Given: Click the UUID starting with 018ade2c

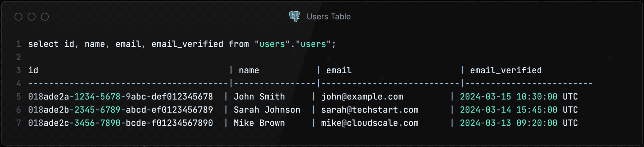Looking at the screenshot, I should pos(120,123).
